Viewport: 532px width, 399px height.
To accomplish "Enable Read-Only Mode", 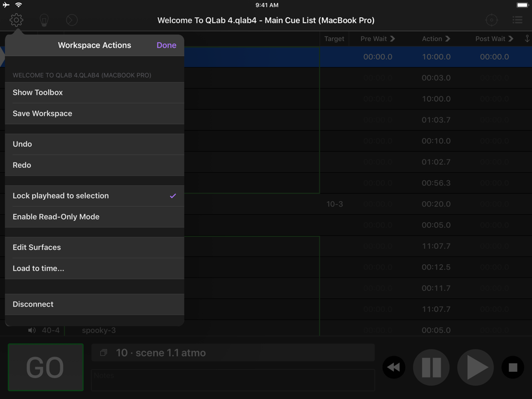I will [94, 217].
